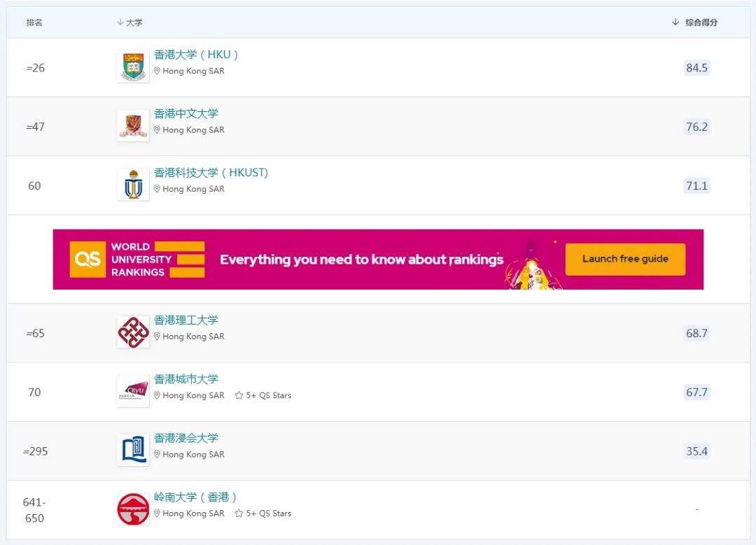
Task: Click the score 68.7 badge
Action: point(696,333)
